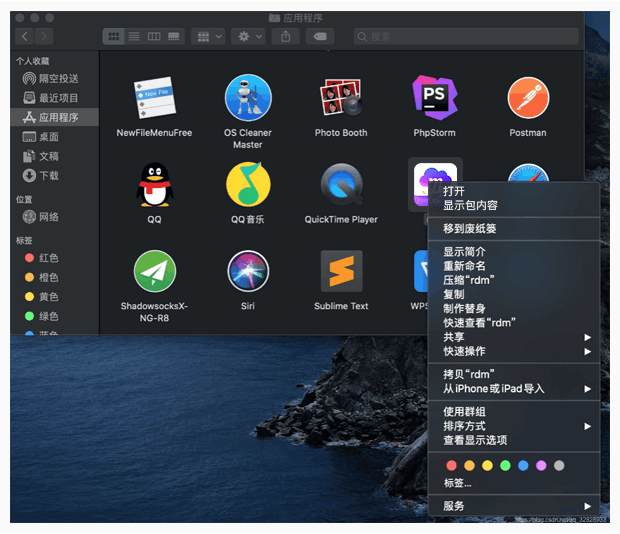
Task: Pick the red tag color dot
Action: [x=451, y=465]
